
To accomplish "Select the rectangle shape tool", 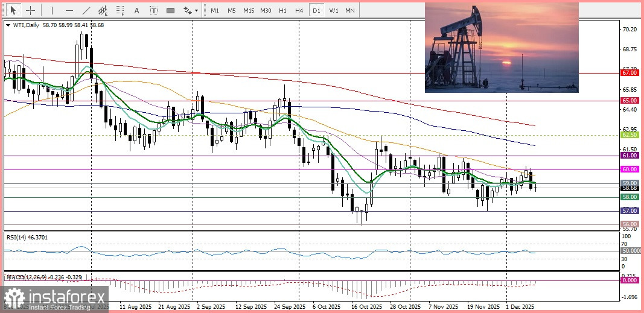I will click(x=170, y=10).
